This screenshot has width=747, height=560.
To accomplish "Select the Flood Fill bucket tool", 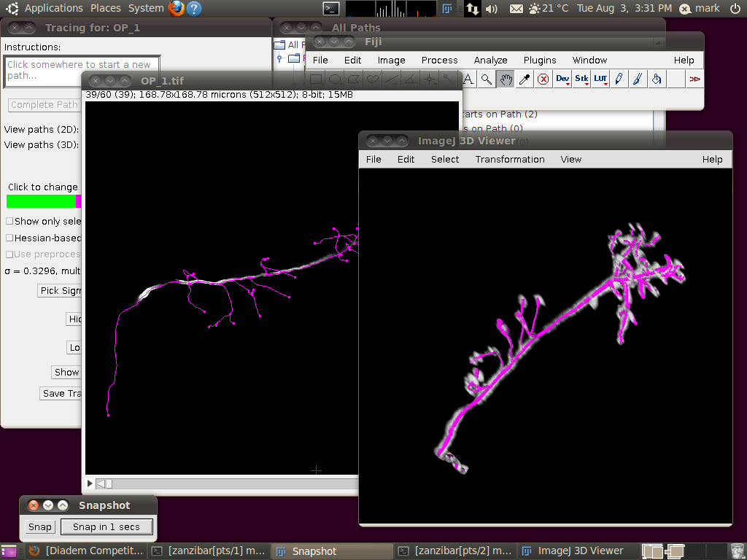I will pyautogui.click(x=657, y=79).
